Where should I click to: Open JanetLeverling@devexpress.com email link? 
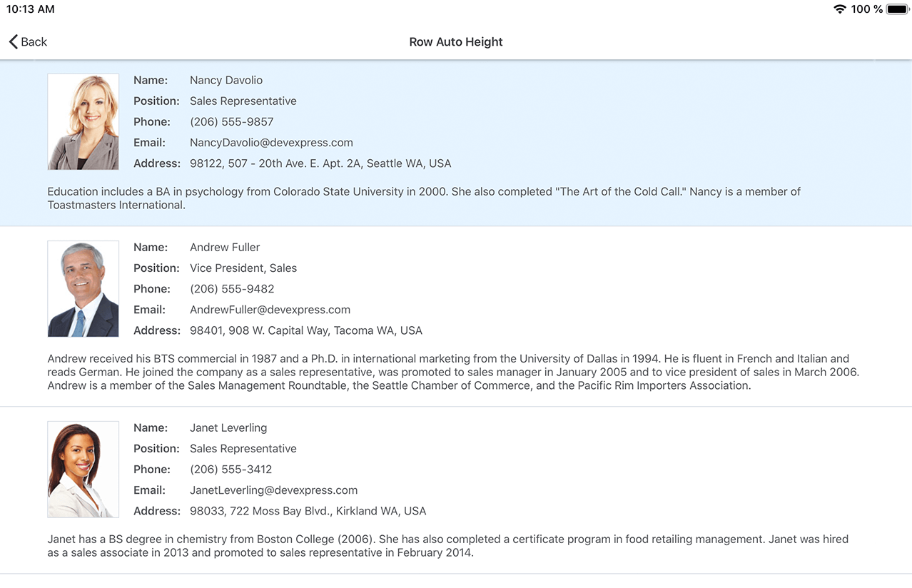pyautogui.click(x=273, y=490)
